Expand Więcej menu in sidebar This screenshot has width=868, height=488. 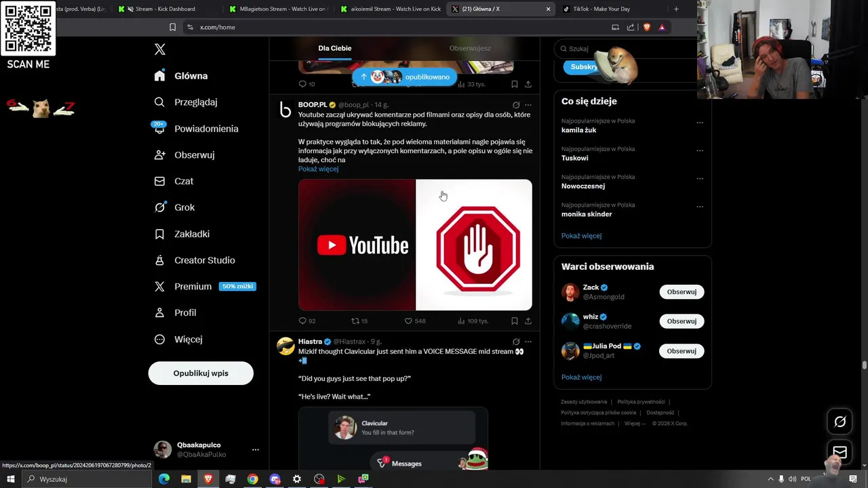point(178,340)
